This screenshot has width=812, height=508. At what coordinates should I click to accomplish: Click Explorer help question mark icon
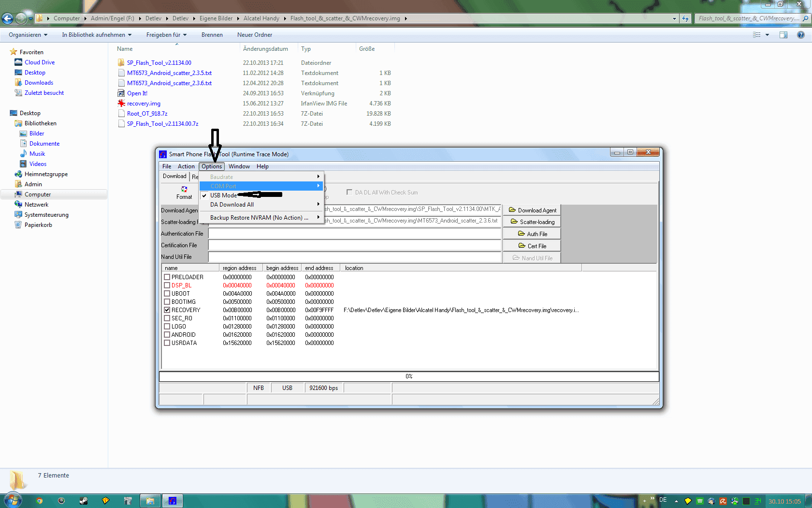801,35
